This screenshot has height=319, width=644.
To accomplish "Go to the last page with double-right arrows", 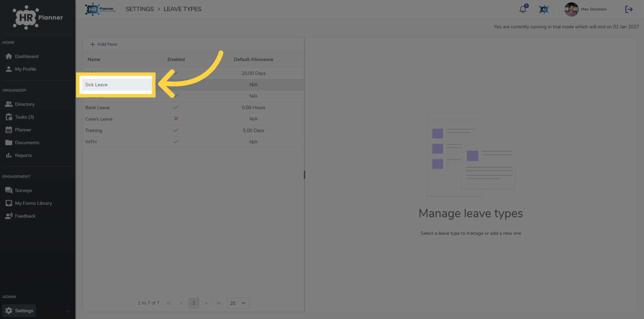I will 218,303.
